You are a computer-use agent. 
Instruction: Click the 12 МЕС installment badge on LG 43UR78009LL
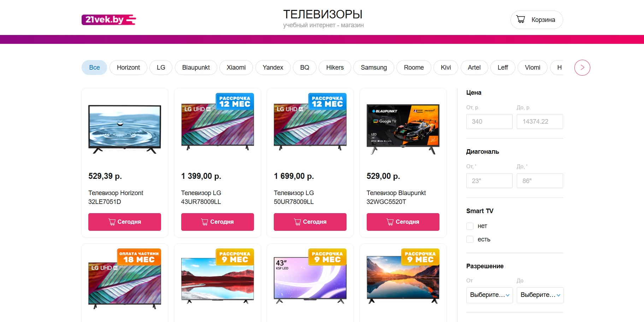(235, 101)
